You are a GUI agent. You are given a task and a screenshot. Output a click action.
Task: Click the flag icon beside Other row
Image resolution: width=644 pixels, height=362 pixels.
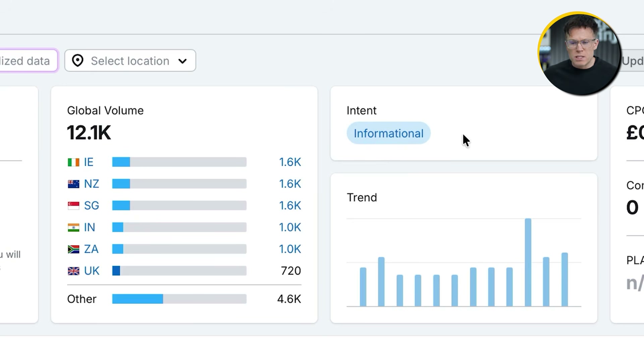[x=74, y=299]
